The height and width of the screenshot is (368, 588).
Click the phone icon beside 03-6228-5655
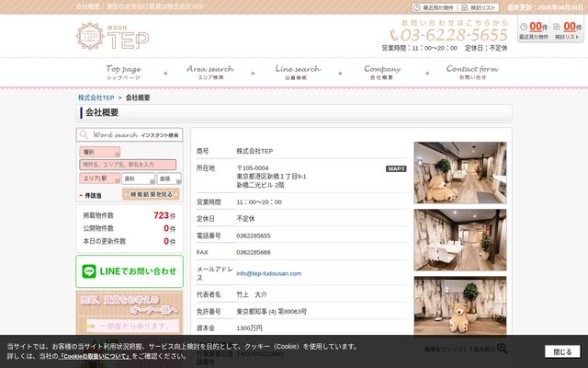pyautogui.click(x=394, y=35)
